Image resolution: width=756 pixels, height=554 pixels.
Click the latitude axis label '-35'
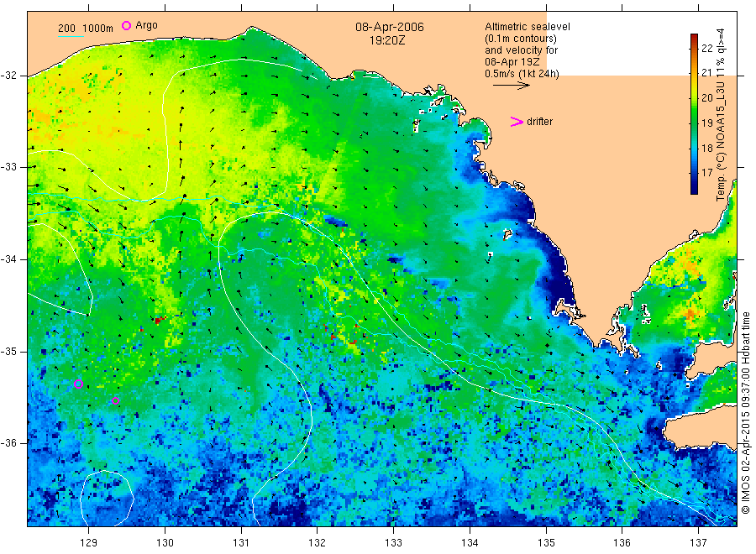tap(9, 352)
